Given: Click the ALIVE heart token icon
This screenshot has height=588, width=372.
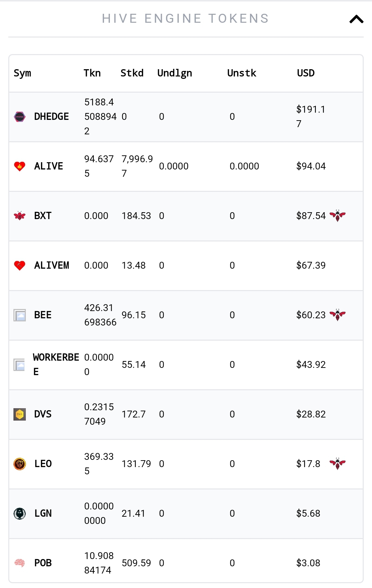Looking at the screenshot, I should pyautogui.click(x=20, y=166).
